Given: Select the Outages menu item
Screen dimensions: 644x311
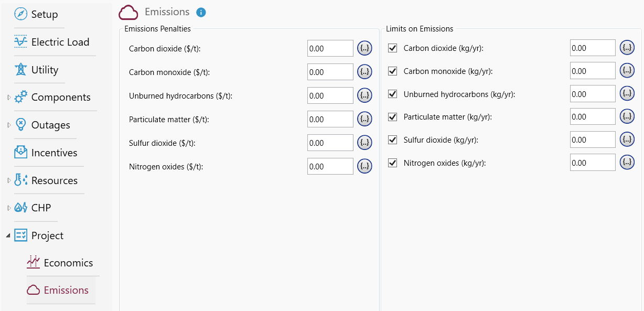Looking at the screenshot, I should tap(50, 125).
